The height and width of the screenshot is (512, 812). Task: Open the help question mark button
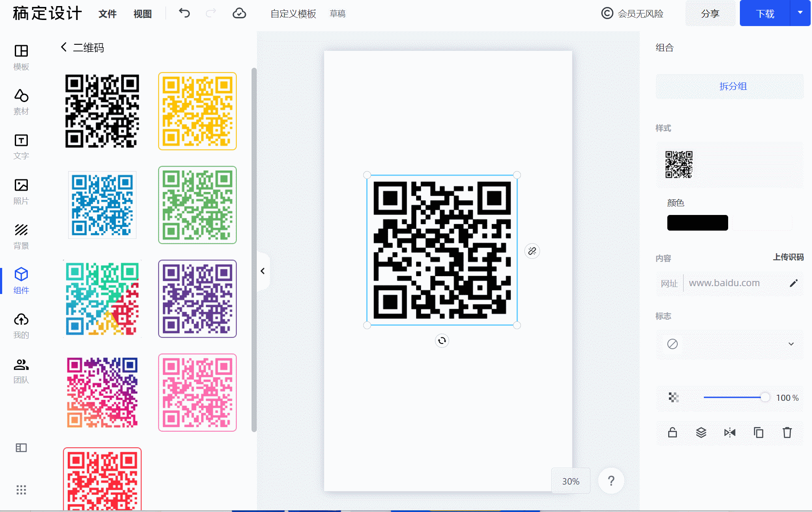pos(611,481)
